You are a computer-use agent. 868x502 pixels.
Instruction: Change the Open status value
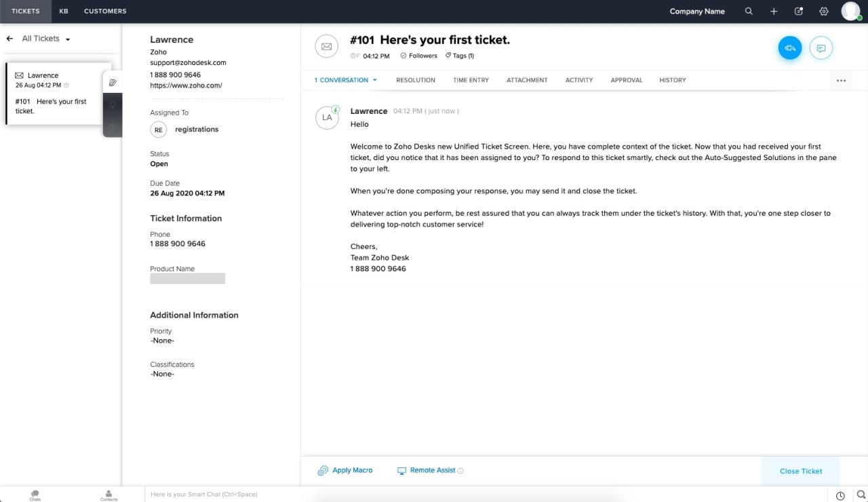(159, 164)
